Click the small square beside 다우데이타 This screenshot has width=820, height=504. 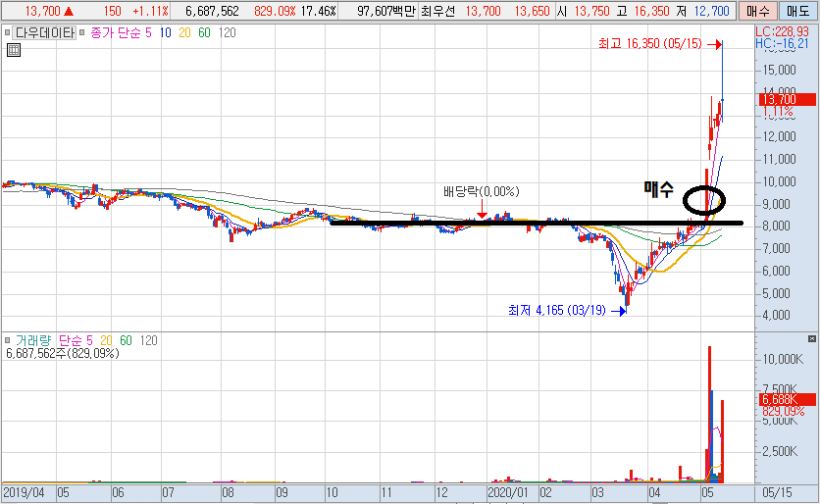[x=7, y=33]
